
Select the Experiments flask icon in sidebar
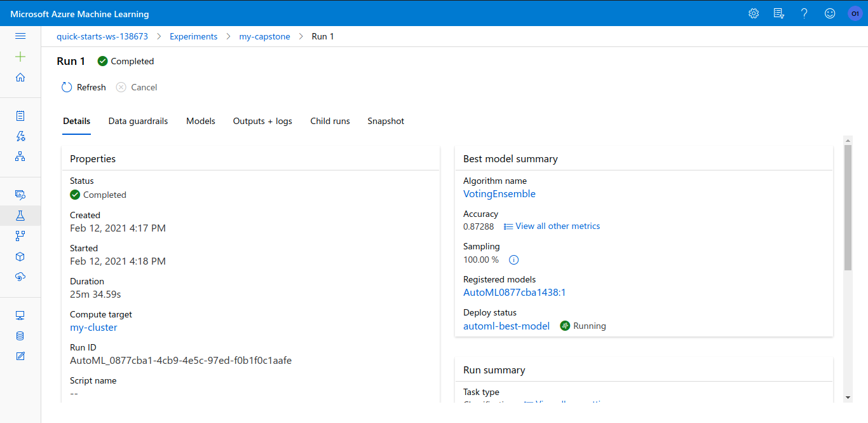20,216
